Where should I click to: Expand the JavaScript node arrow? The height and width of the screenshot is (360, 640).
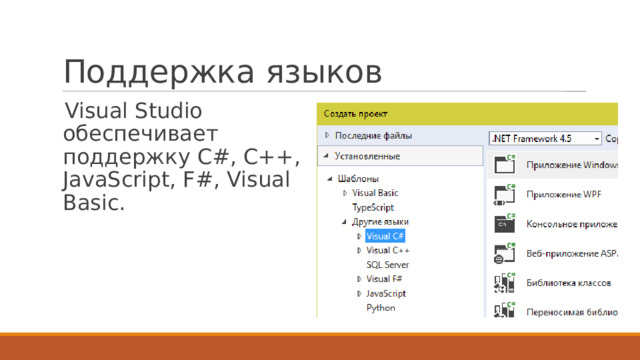359,293
